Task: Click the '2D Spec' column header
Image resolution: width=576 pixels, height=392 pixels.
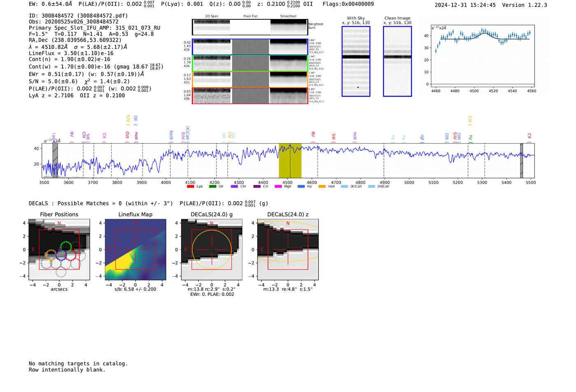Action: tap(212, 16)
